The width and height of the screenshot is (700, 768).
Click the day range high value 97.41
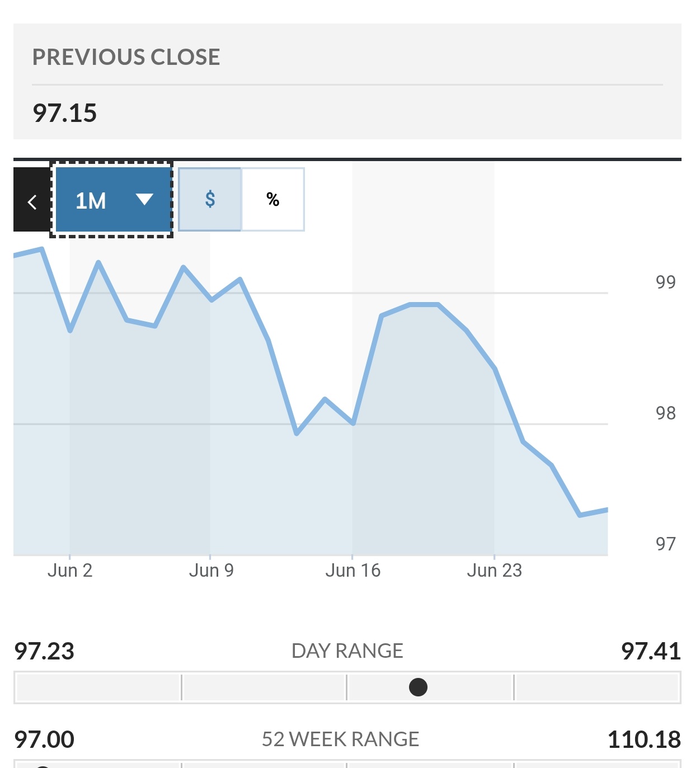pos(651,651)
